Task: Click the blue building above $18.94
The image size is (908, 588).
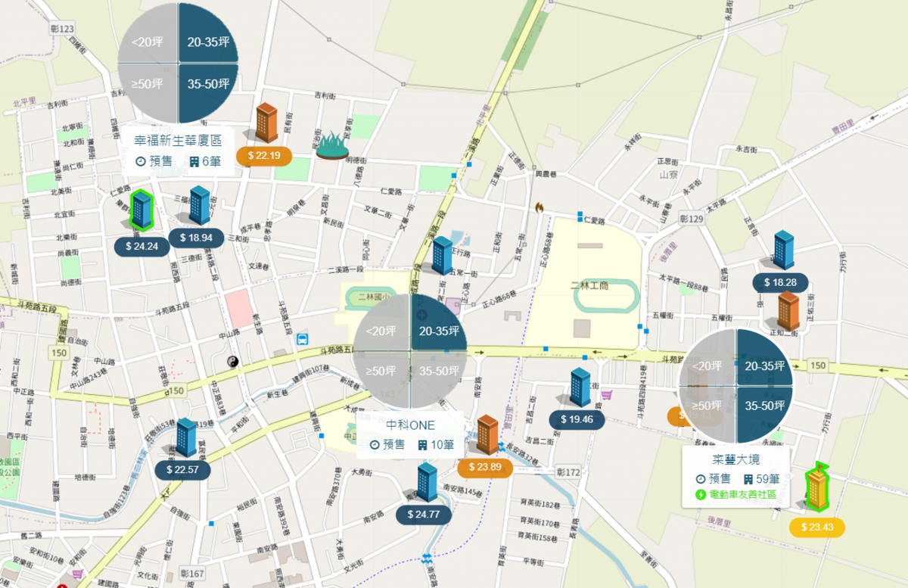Action: tap(199, 205)
